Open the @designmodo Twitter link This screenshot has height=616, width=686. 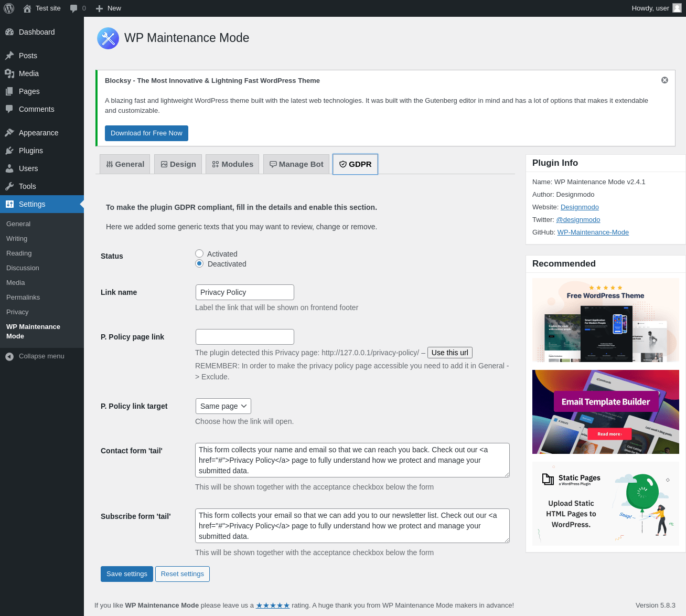click(578, 220)
